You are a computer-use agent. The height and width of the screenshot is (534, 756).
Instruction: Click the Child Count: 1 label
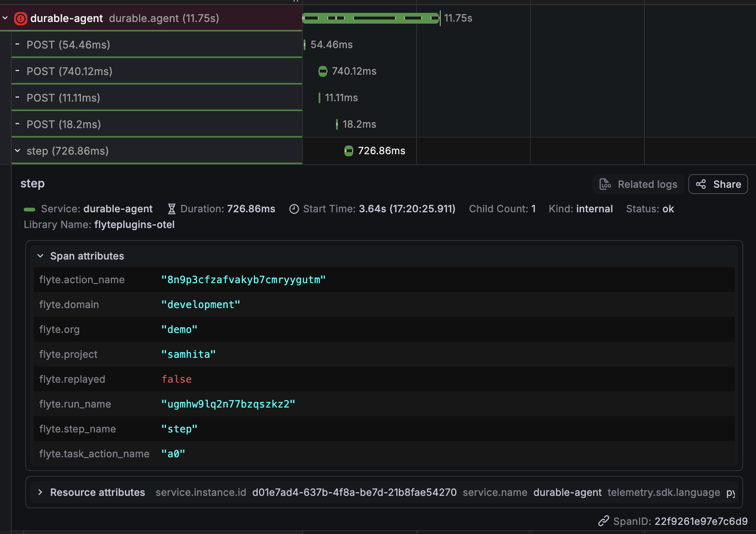[502, 209]
